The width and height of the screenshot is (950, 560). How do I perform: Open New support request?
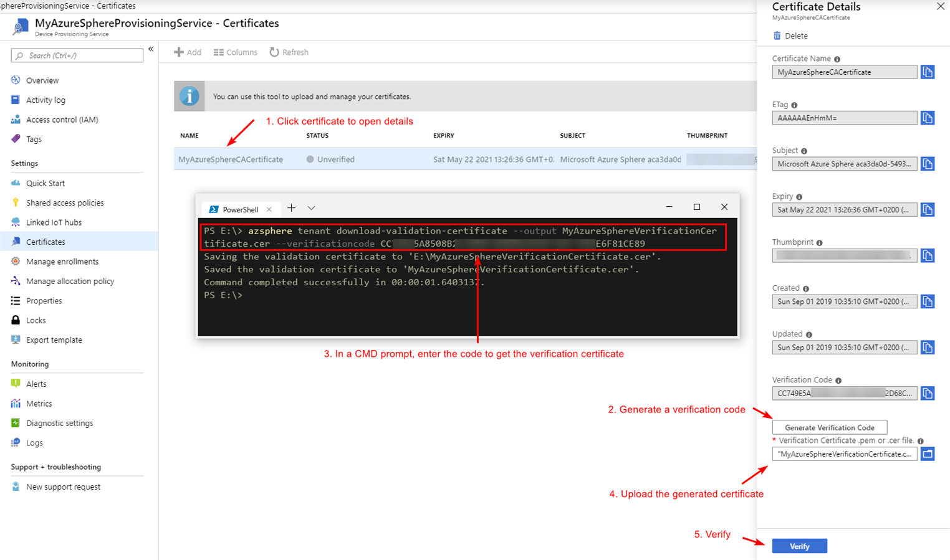coord(63,486)
